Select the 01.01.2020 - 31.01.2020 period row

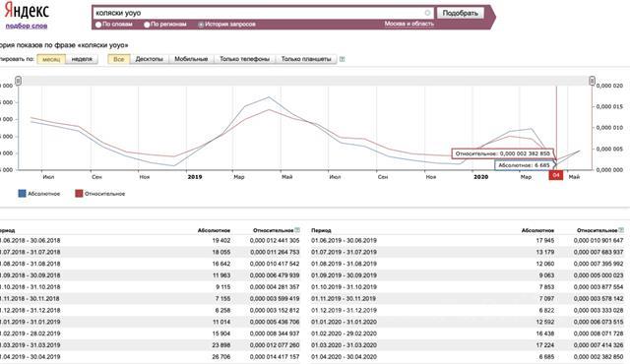468,322
